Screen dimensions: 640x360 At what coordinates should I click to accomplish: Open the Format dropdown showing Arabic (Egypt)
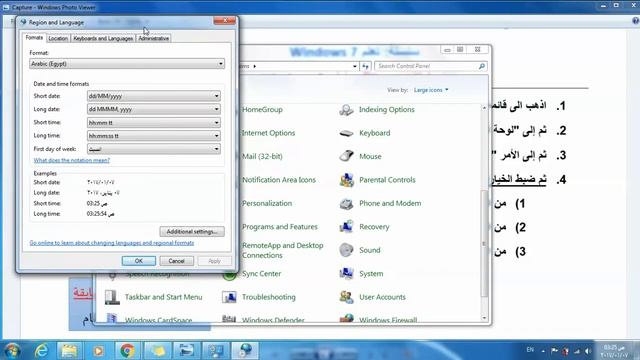coord(127,64)
